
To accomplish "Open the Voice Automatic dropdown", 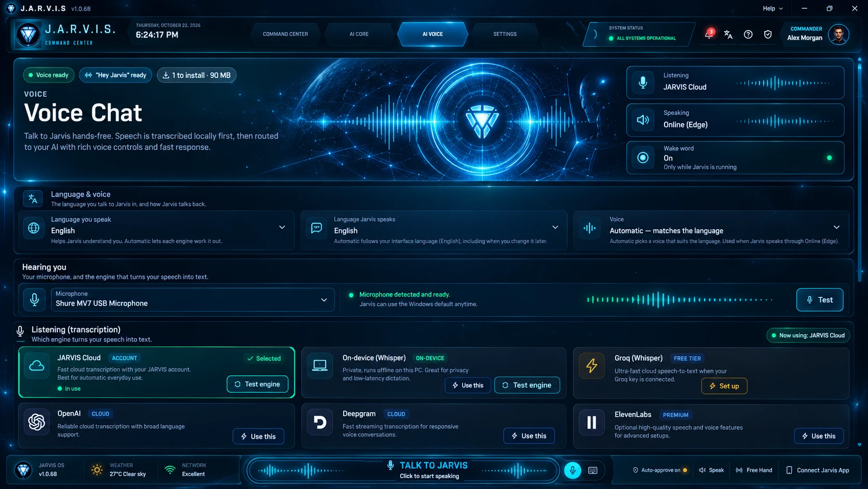I will tap(711, 230).
